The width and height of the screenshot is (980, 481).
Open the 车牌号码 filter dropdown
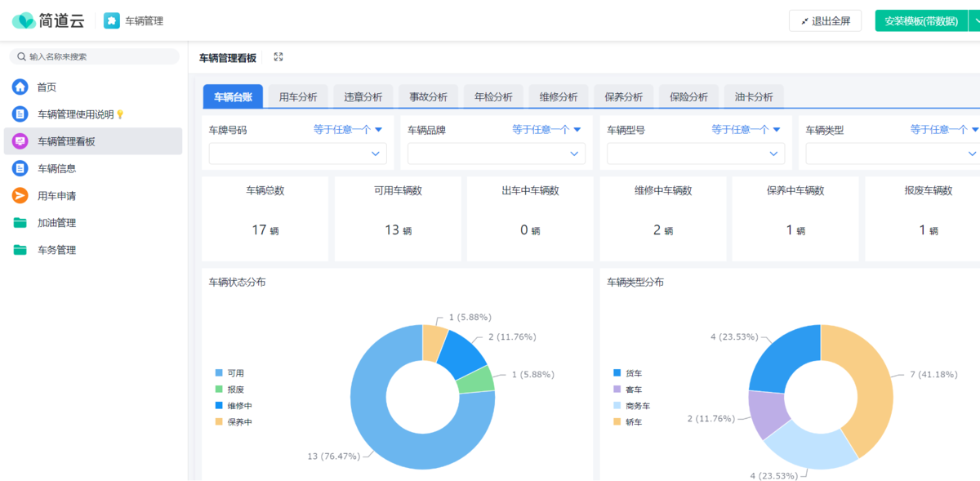tap(297, 154)
